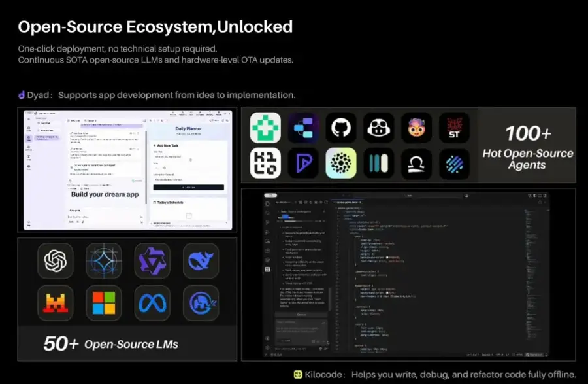Click 'Open-Source Ecosystem,Unlocked' title
588x384 pixels.
pyautogui.click(x=155, y=27)
